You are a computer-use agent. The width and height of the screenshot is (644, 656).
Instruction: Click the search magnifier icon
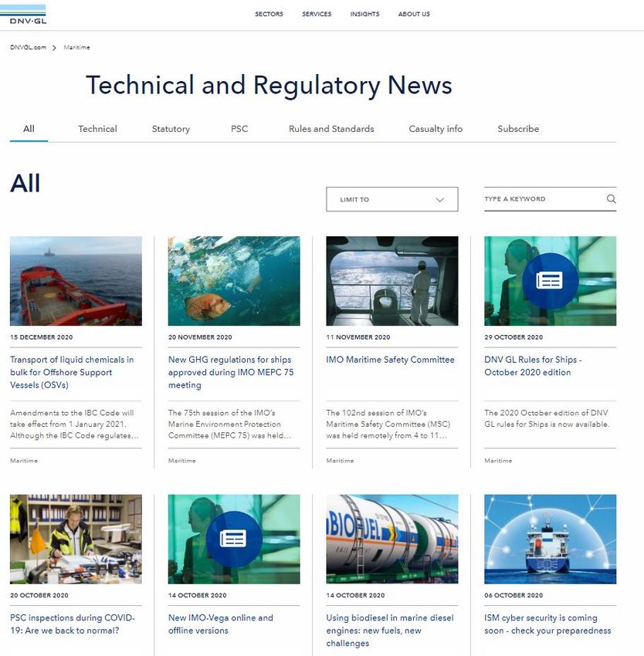tap(611, 198)
